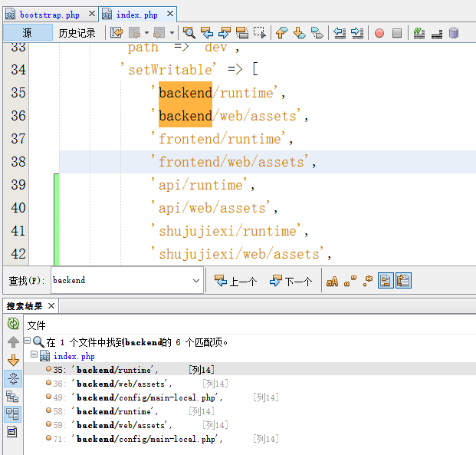Click the previous bookmark icon in toolbar
The height and width of the screenshot is (455, 476).
click(281, 33)
